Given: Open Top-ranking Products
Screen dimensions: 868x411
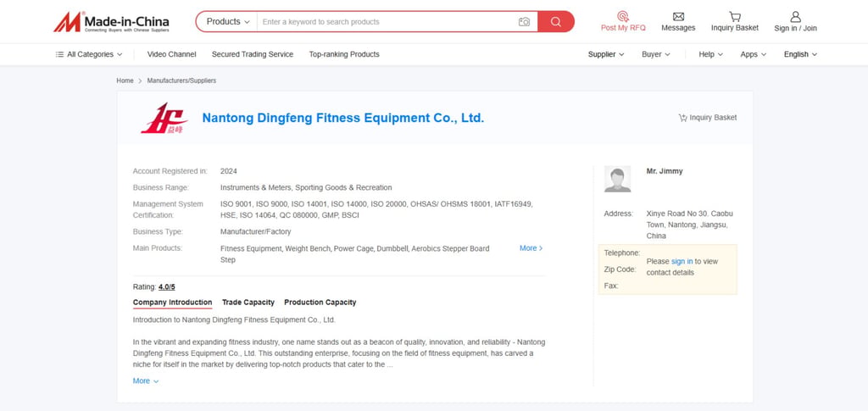Looking at the screenshot, I should coord(344,54).
